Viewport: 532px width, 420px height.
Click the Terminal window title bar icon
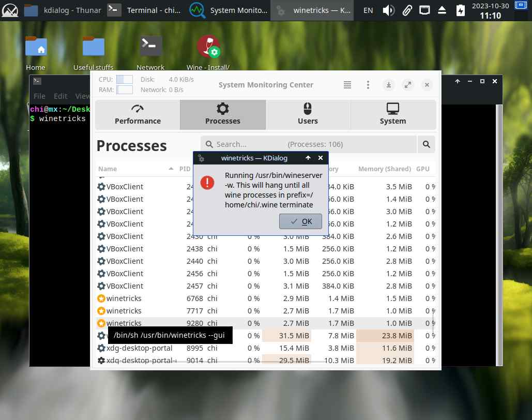point(37,81)
